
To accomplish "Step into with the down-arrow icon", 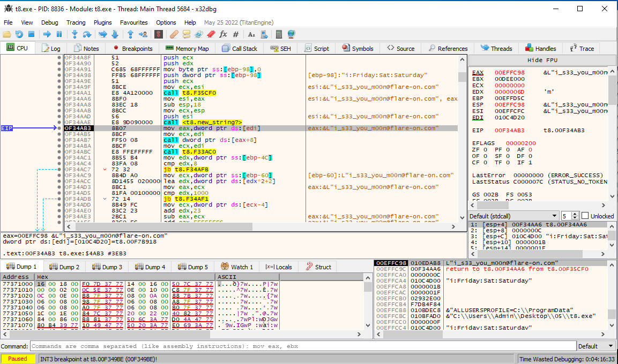I will pos(75,34).
